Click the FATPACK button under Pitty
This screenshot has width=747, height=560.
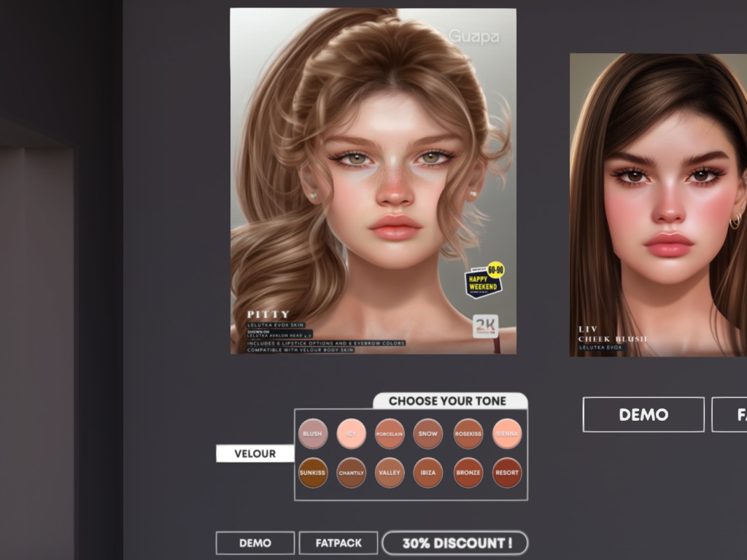[338, 543]
